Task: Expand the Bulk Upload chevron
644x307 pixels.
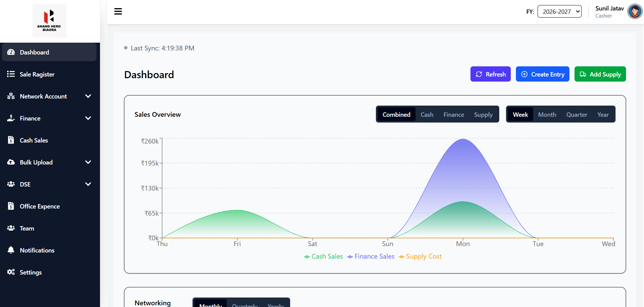Action: pyautogui.click(x=88, y=162)
